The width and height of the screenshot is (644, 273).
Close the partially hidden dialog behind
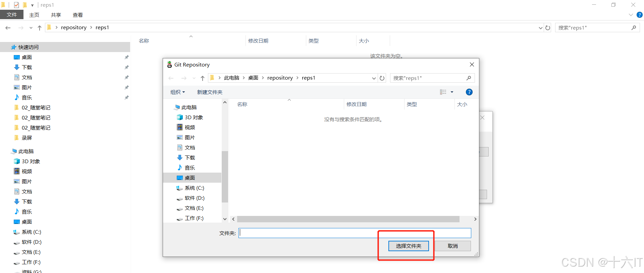tap(482, 118)
